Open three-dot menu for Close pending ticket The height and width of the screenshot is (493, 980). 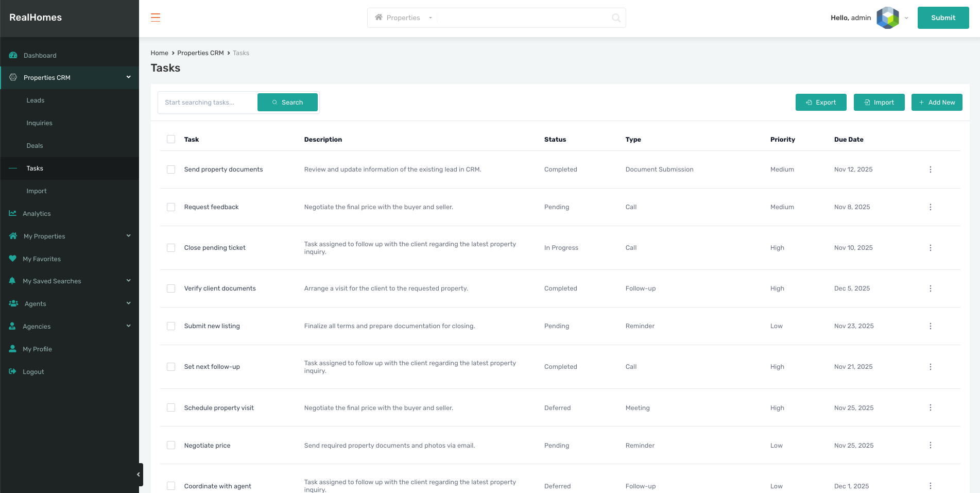click(930, 248)
